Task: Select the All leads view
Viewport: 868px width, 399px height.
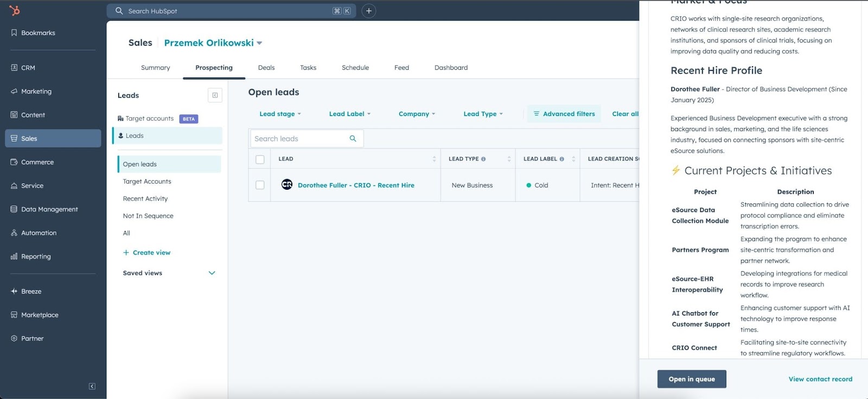Action: point(126,233)
